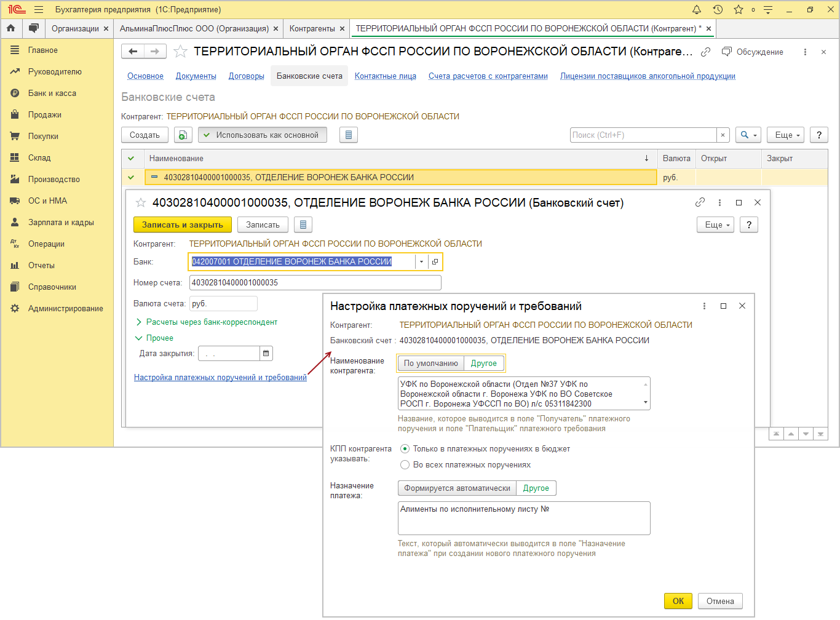840x620 pixels.
Task: Open Банк и касса section in sidebar
Action: pos(52,93)
